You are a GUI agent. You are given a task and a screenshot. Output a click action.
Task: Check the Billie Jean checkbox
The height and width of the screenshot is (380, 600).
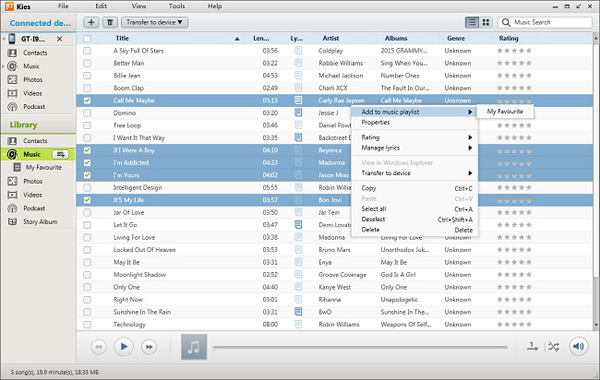click(x=87, y=75)
